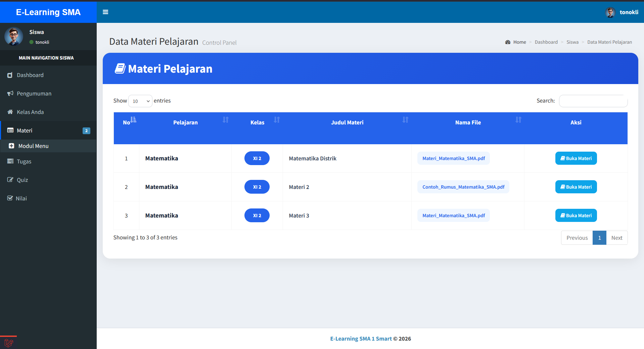Click the Siswa breadcrumb
This screenshot has height=349, width=644.
(572, 42)
